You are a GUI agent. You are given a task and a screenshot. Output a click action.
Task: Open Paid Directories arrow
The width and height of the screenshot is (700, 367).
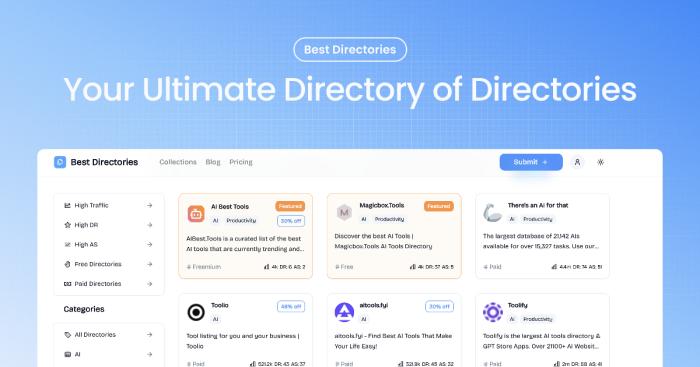pyautogui.click(x=150, y=284)
